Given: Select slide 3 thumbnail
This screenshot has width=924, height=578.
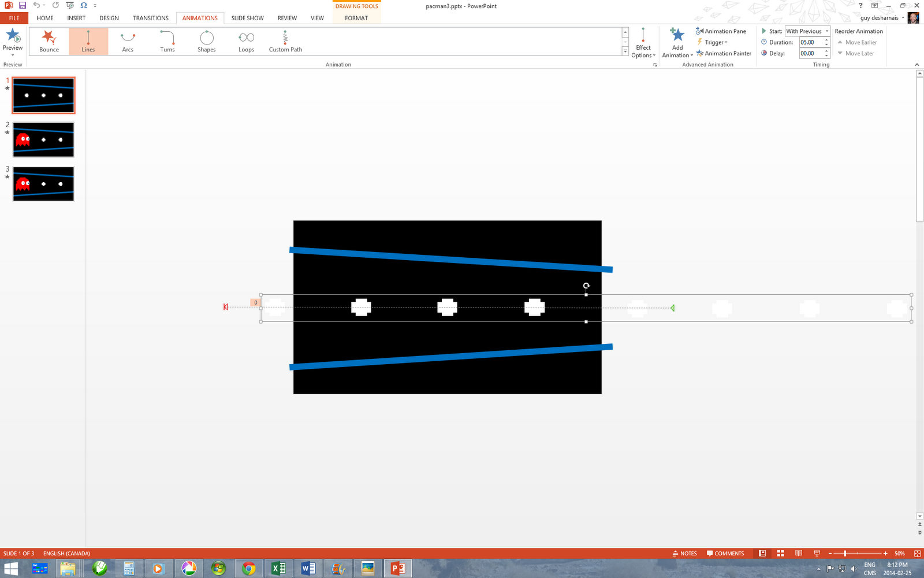Looking at the screenshot, I should click(43, 184).
